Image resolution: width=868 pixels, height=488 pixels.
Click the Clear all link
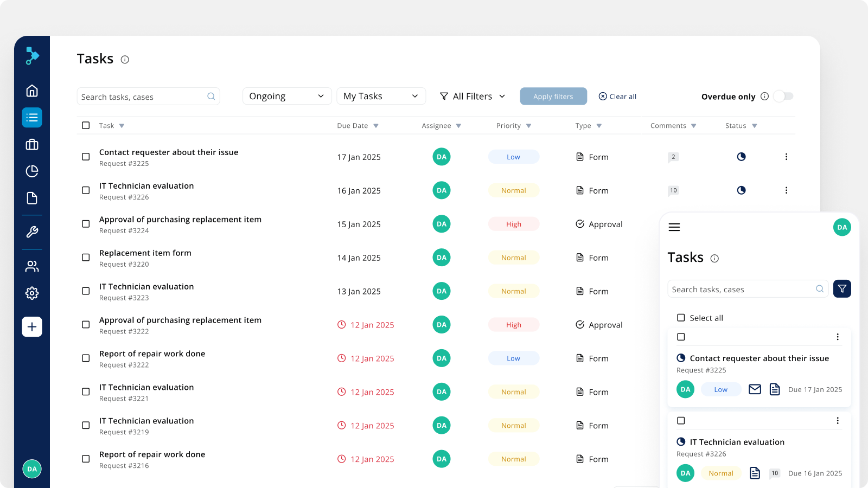click(x=617, y=97)
